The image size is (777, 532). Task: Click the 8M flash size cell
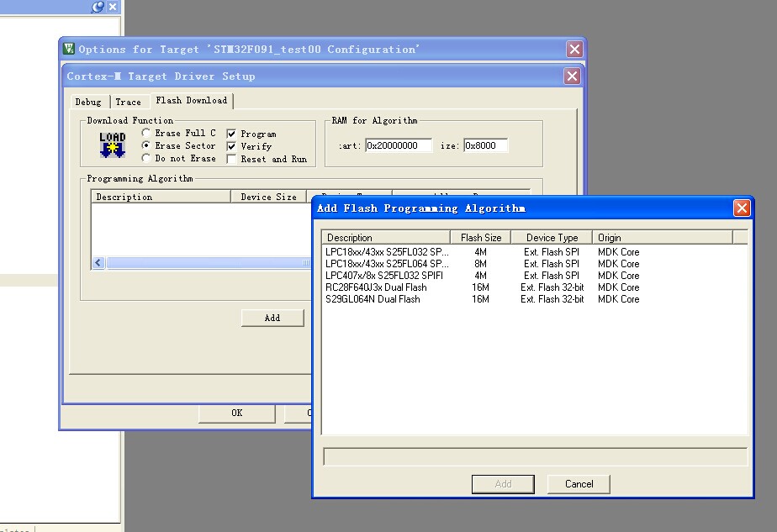pyautogui.click(x=480, y=264)
